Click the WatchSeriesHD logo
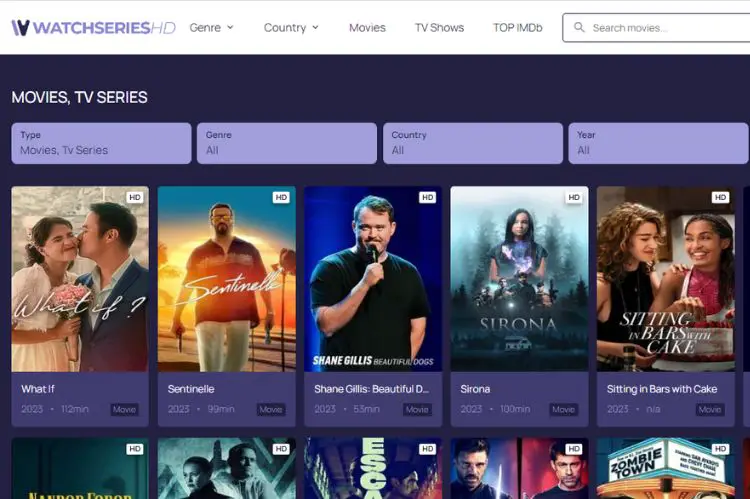Viewport: 750px width, 499px height. pos(94,28)
